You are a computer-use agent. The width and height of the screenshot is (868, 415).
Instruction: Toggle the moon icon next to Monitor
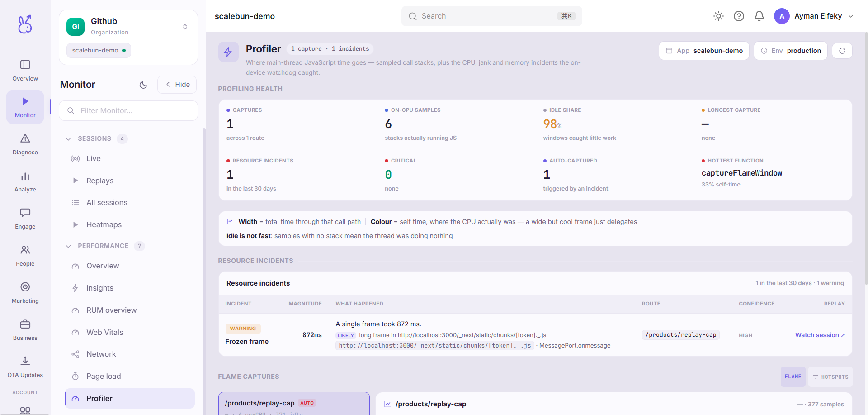143,85
